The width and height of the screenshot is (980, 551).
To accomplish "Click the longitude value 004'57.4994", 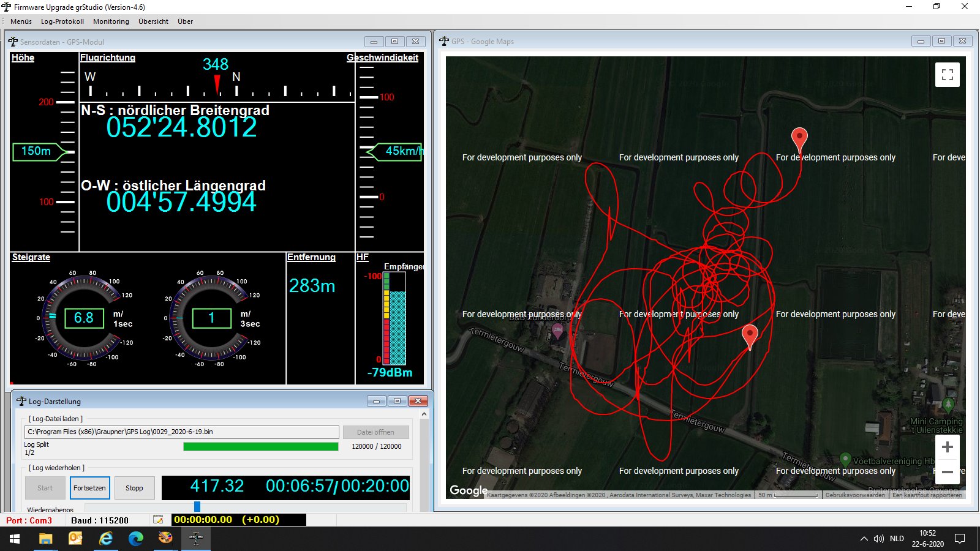I will 181,202.
